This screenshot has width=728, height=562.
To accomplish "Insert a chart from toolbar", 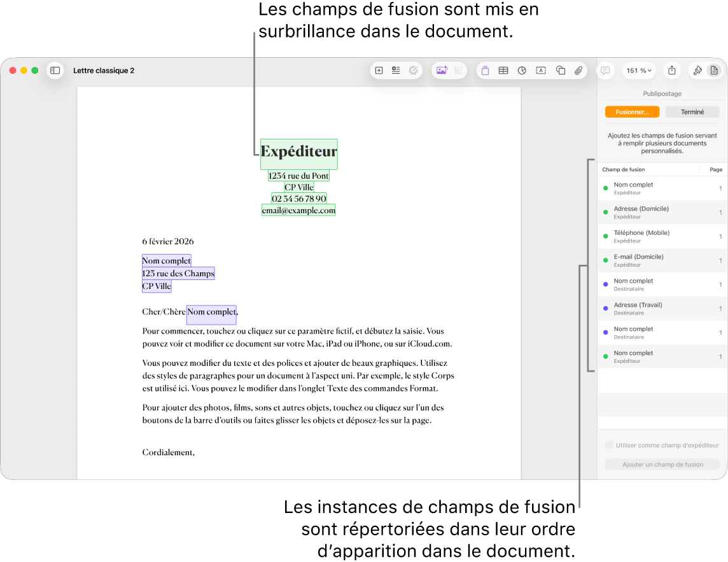I will pos(522,71).
